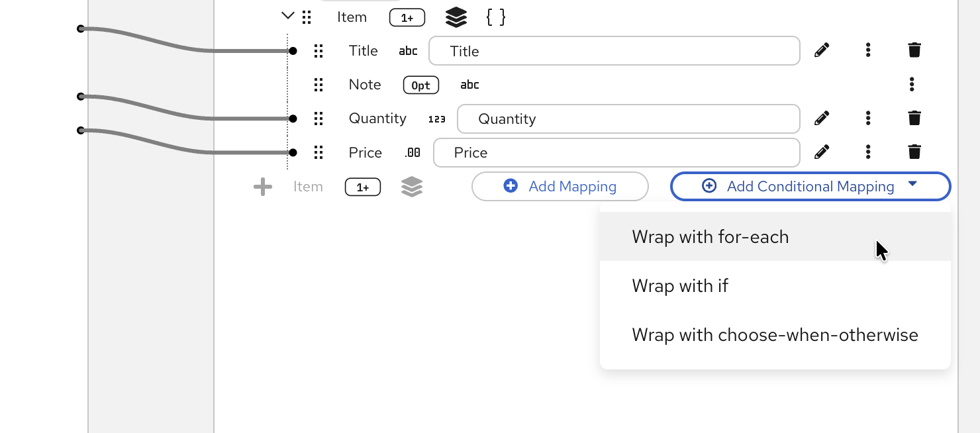Delete the Price field mapping
Viewport: 980px width, 433px height.
tap(914, 152)
